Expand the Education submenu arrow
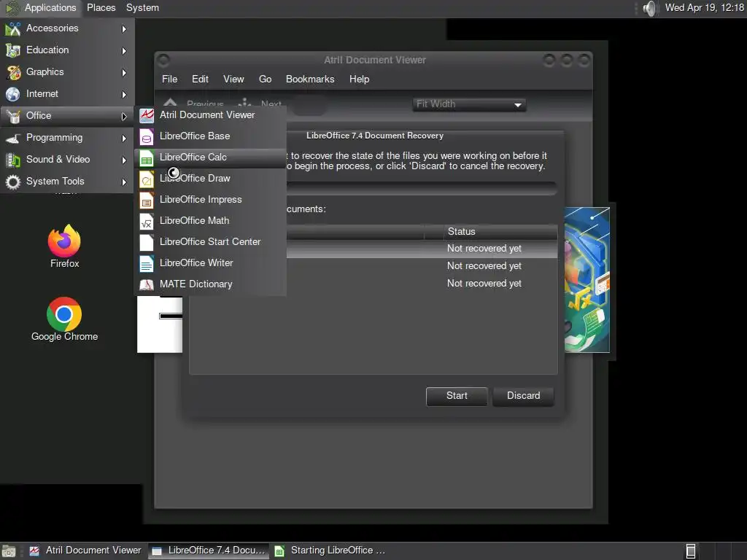Viewport: 747px width, 560px height. tap(124, 50)
